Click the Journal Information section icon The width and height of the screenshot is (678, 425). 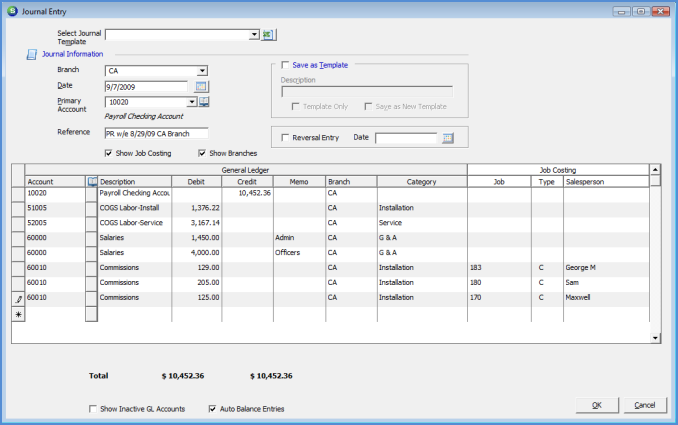tap(32, 54)
